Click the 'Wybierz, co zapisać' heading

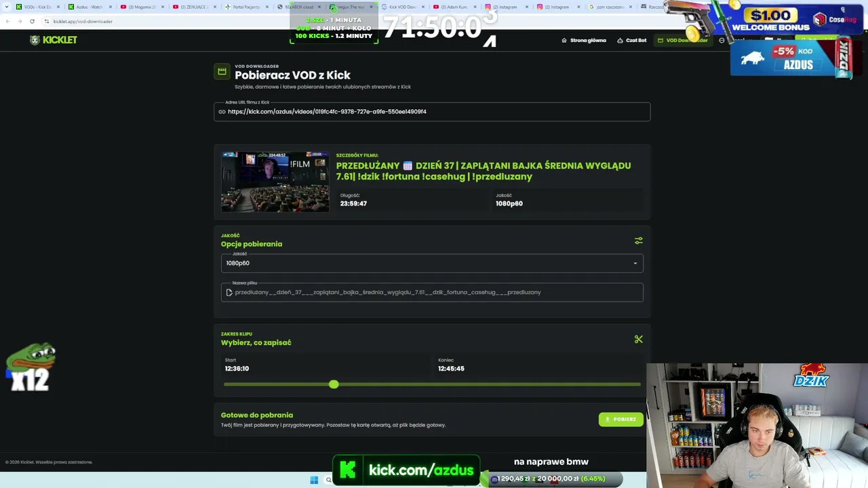[x=256, y=342]
